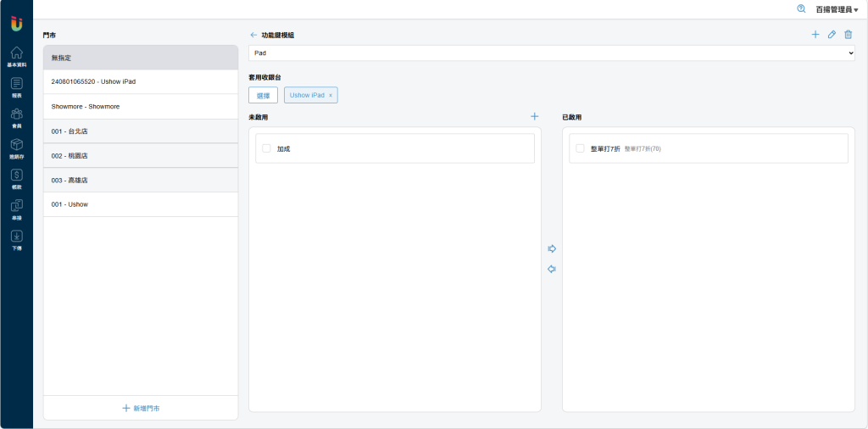
Task: Check the 整單打7折 checkbox
Action: [580, 148]
